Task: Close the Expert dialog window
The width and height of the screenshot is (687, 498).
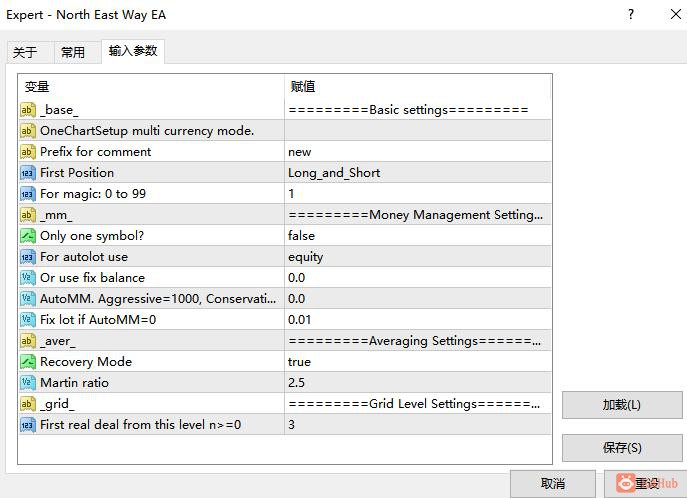Action: pos(676,14)
